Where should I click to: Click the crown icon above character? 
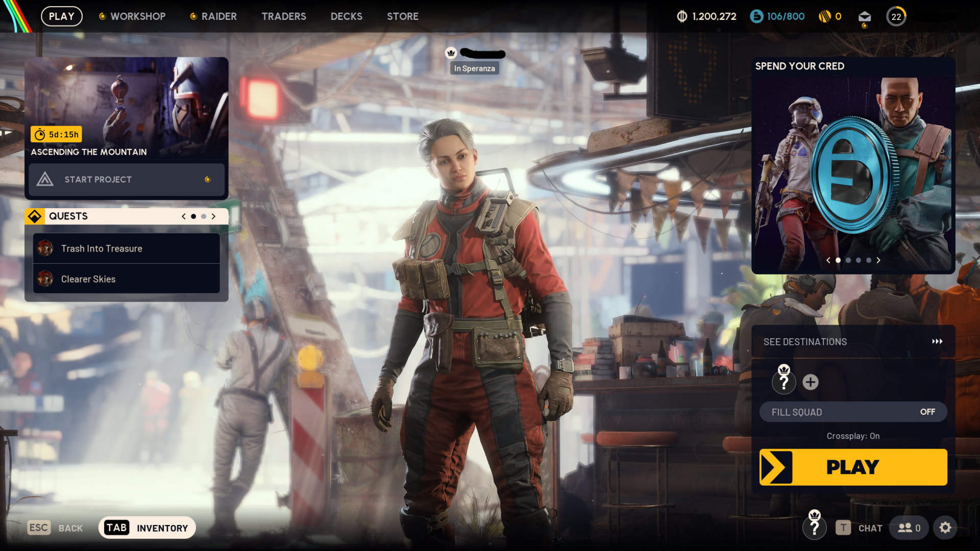click(x=451, y=53)
